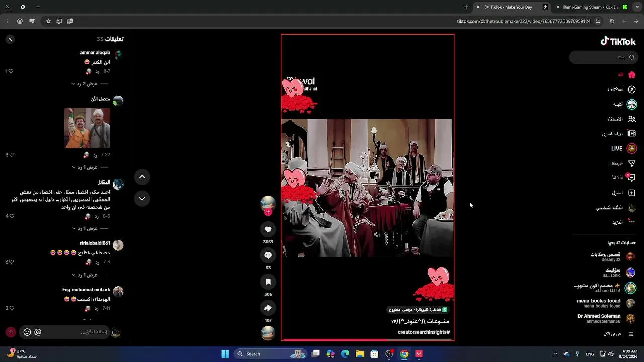Like the المقاتل comment

(11, 216)
